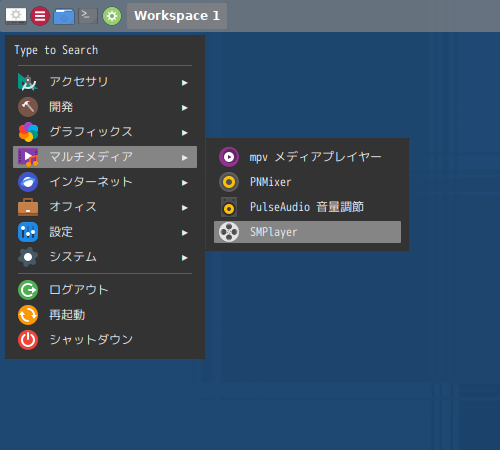Click the グラフィックス colorful icon
The image size is (500, 450).
(28, 132)
